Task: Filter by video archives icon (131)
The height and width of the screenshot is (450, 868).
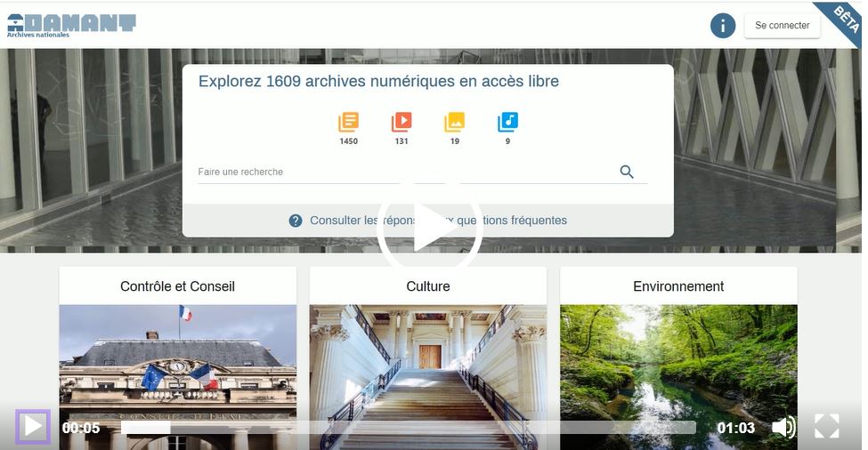Action: (402, 122)
